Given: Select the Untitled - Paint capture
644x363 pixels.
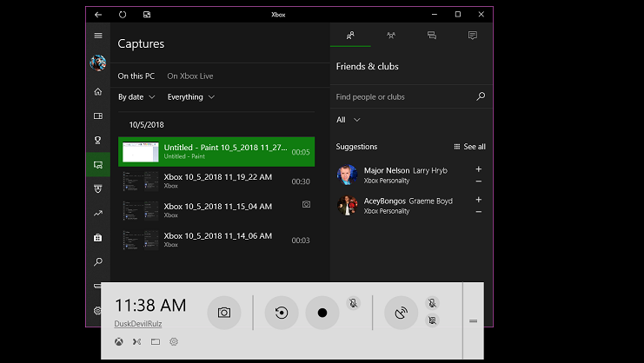Looking at the screenshot, I should 216,152.
